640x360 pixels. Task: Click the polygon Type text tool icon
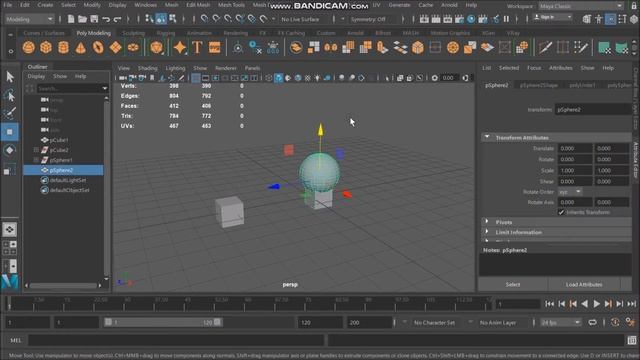(197, 48)
